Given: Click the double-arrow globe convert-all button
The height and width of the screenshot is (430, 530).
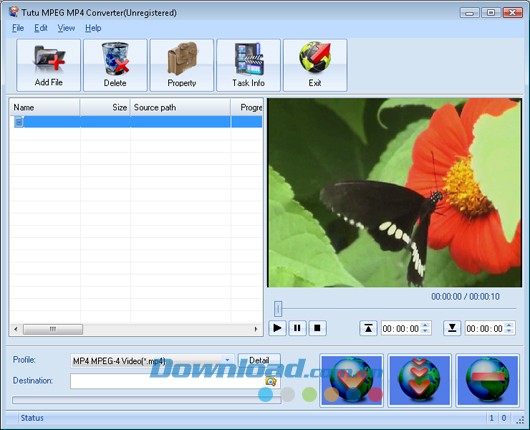Looking at the screenshot, I should point(419,380).
